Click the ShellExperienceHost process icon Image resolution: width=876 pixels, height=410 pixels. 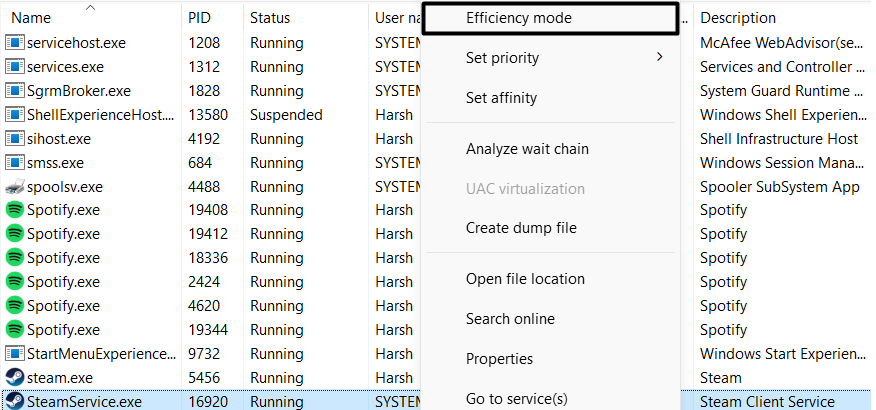click(14, 115)
